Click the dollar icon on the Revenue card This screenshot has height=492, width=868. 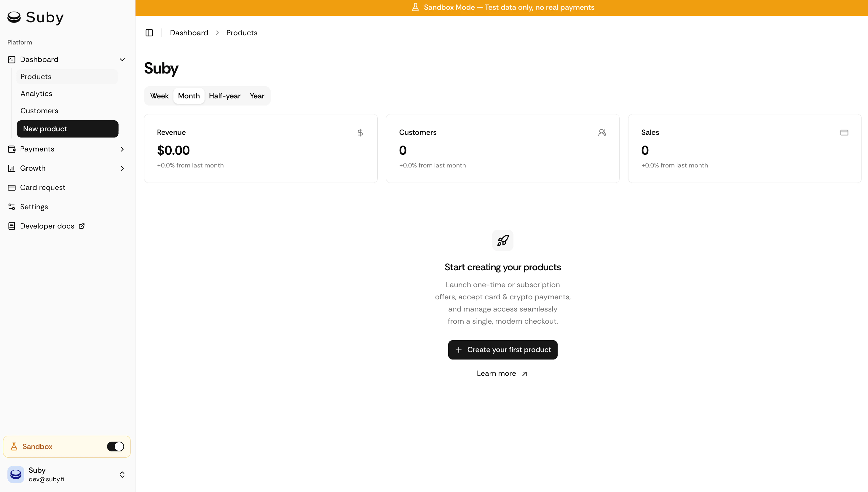point(360,132)
